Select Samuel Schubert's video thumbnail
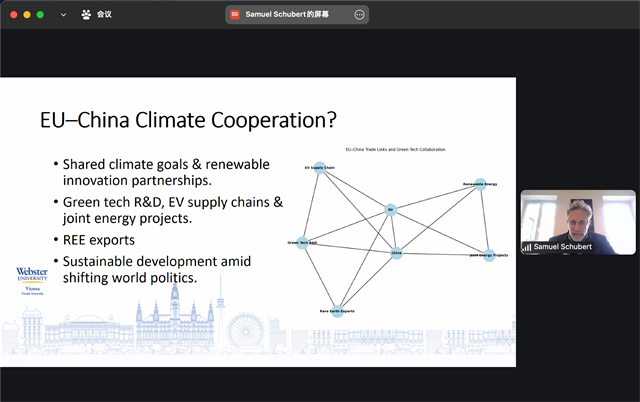 click(578, 222)
